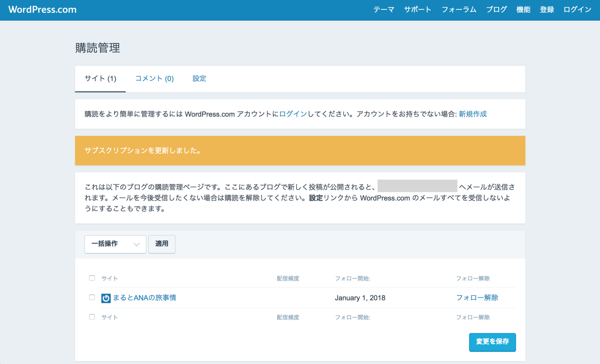Open 機能 in the top navigation

point(523,10)
